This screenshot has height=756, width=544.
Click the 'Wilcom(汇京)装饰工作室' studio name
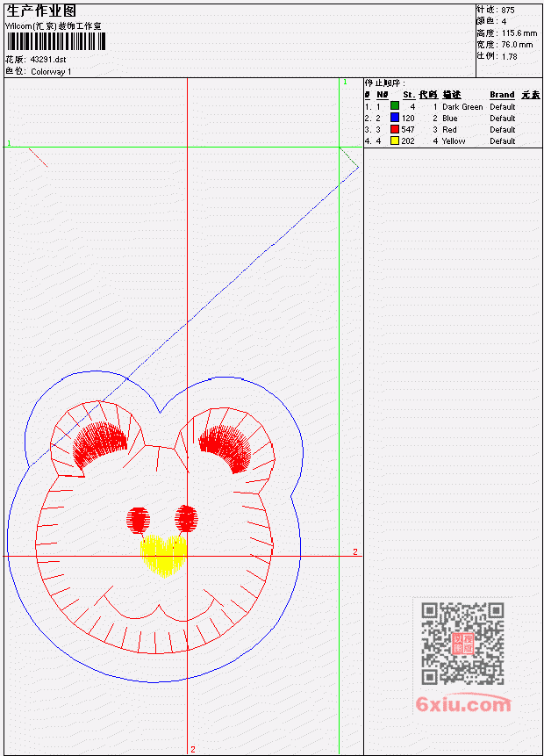[x=54, y=26]
